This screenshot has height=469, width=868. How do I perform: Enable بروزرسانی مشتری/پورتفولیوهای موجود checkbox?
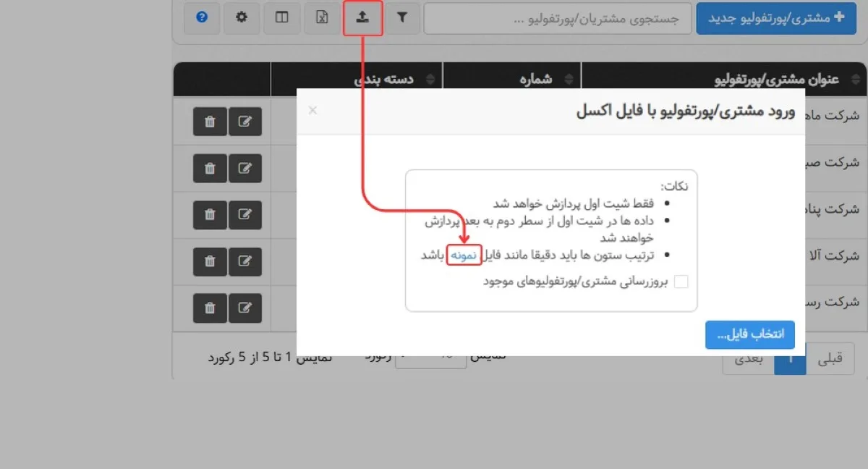coord(681,282)
